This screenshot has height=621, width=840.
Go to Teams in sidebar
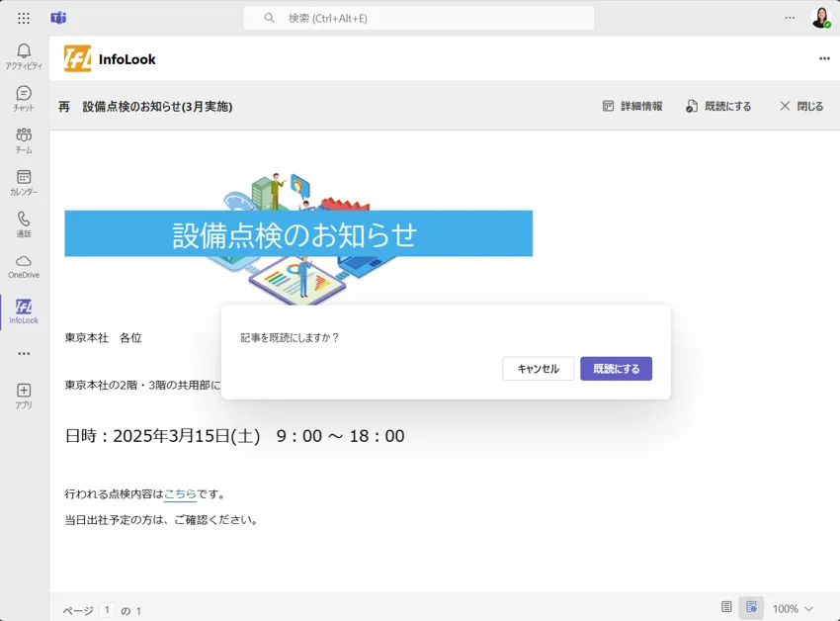24,140
